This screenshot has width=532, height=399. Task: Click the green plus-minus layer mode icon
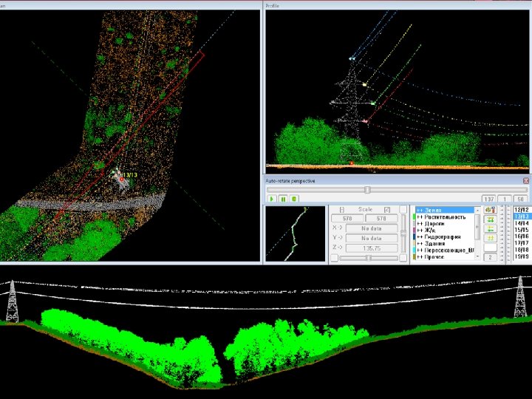pyautogui.click(x=489, y=228)
